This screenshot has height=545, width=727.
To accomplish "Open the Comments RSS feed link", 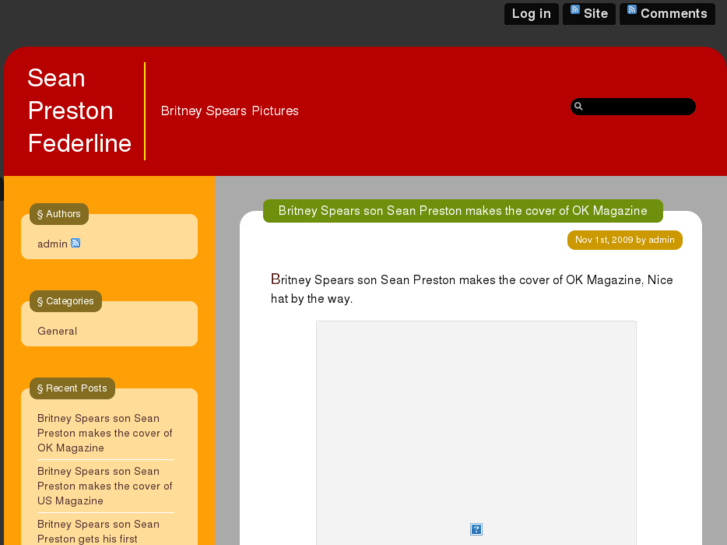I will coord(667,14).
